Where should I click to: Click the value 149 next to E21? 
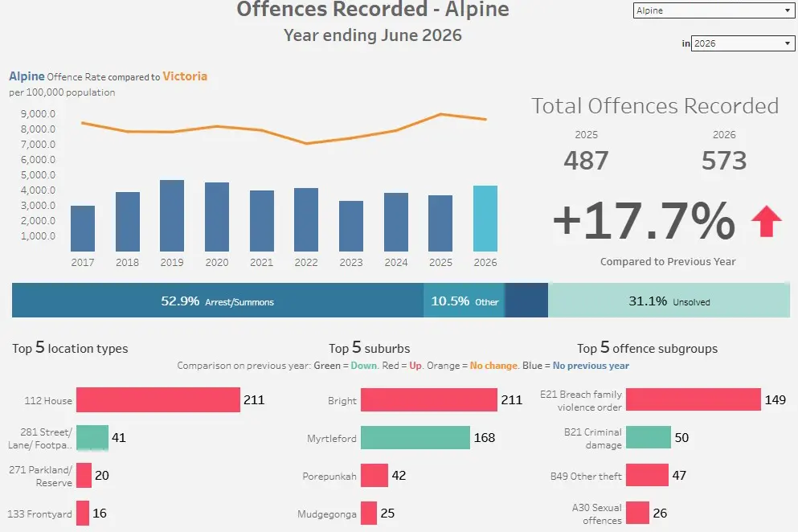point(775,399)
